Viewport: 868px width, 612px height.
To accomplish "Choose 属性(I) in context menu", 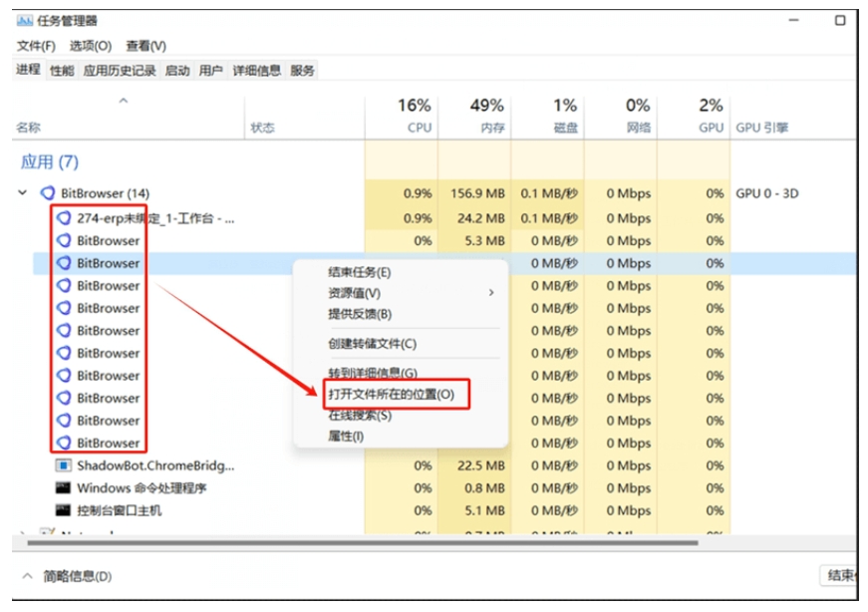I will point(346,436).
